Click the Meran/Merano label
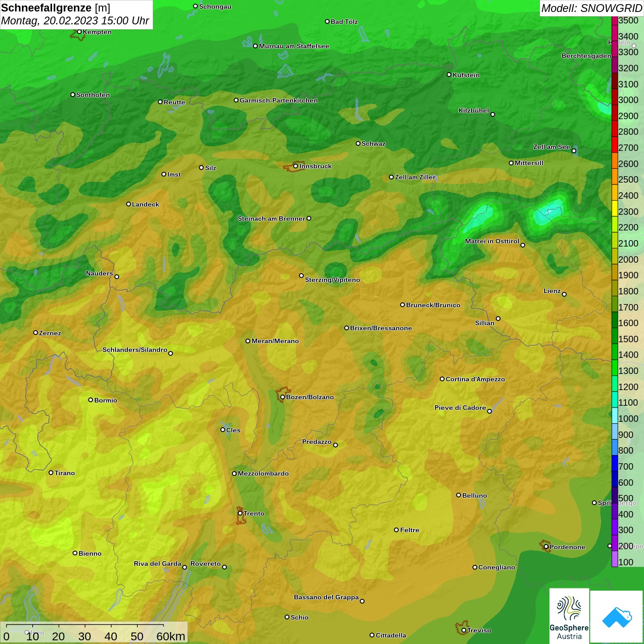644x644 pixels. [275, 341]
